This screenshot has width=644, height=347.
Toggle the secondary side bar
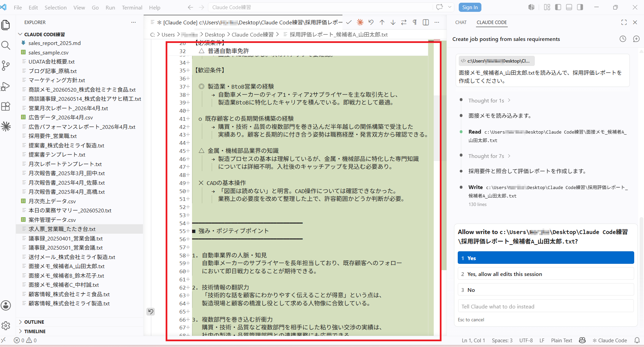click(580, 7)
